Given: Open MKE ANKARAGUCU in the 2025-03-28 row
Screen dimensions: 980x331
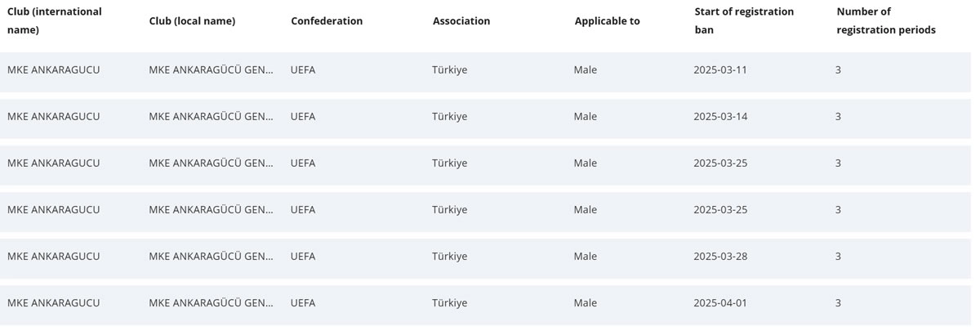Looking at the screenshot, I should (54, 257).
